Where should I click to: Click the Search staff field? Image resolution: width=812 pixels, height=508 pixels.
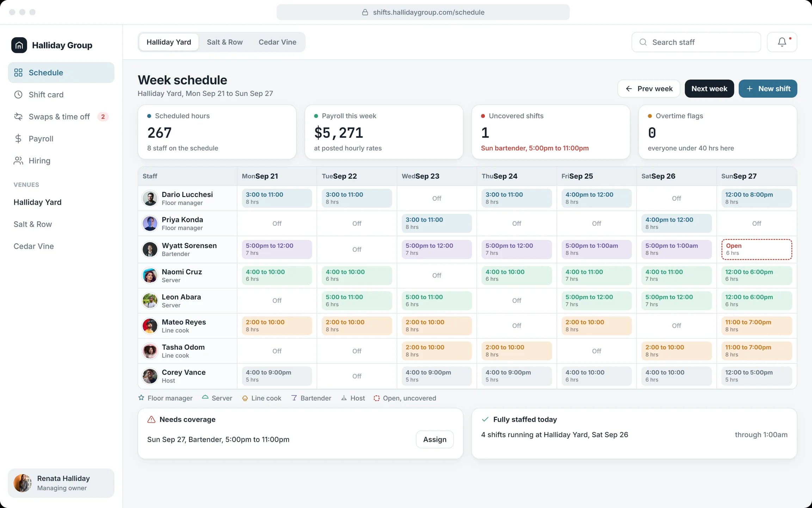click(696, 42)
